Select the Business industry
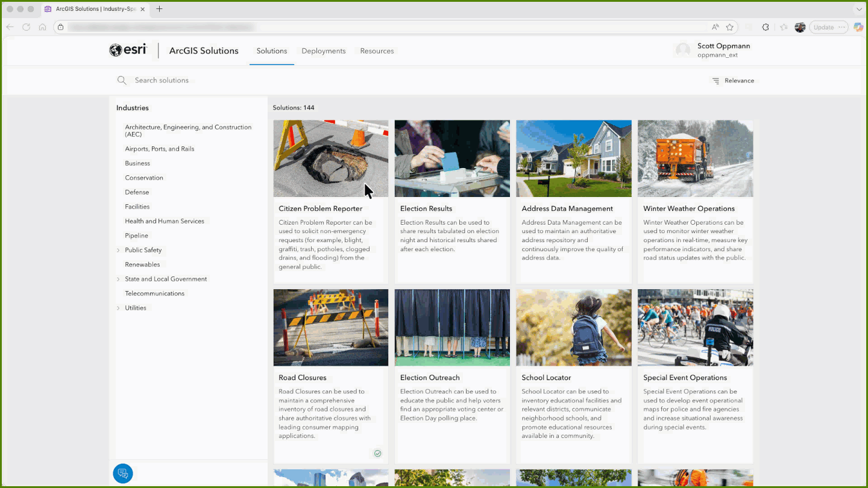The width and height of the screenshot is (868, 488). click(137, 163)
